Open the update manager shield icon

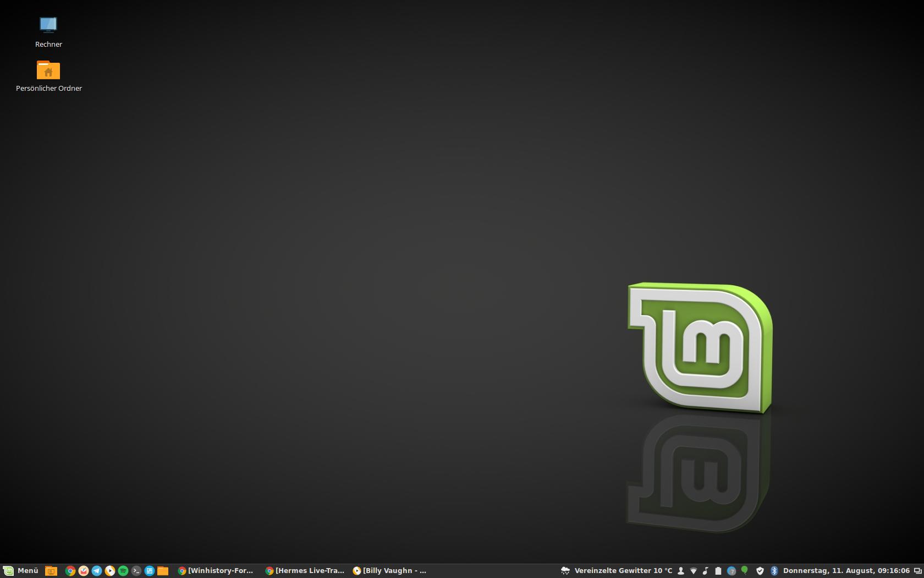(760, 571)
